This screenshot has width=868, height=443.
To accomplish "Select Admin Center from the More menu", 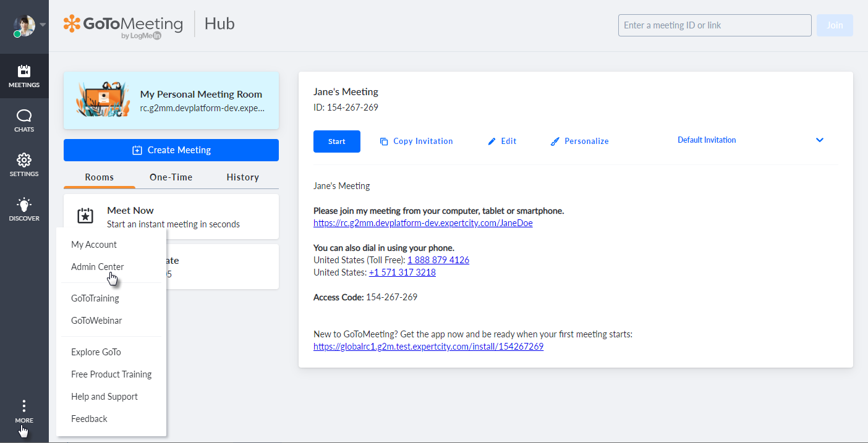I will (x=98, y=267).
